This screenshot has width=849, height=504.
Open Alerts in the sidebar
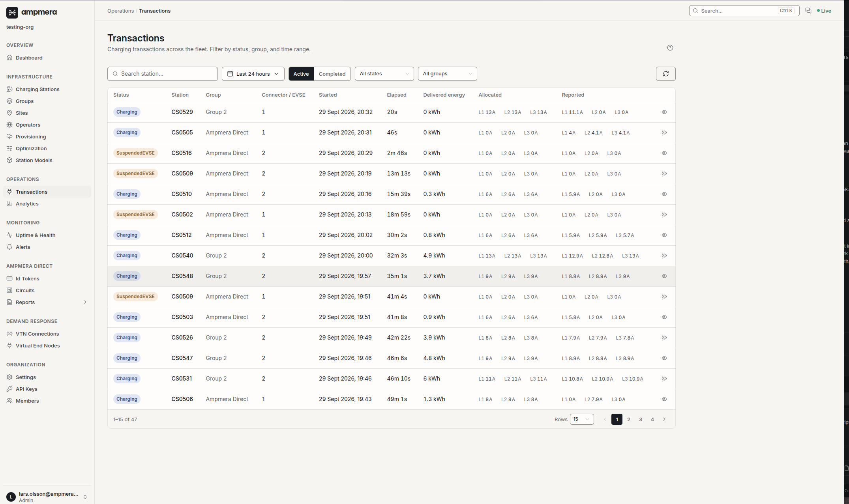point(47,247)
